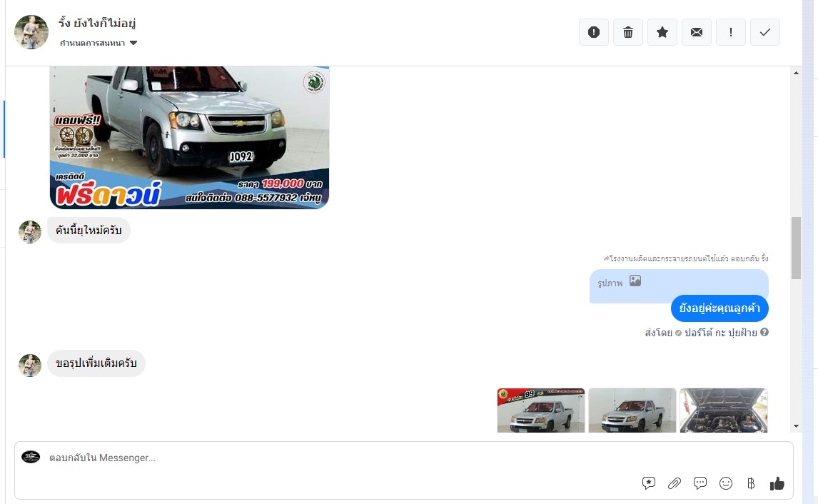Attach a file with paperclip icon
The width and height of the screenshot is (818, 504).
[675, 483]
